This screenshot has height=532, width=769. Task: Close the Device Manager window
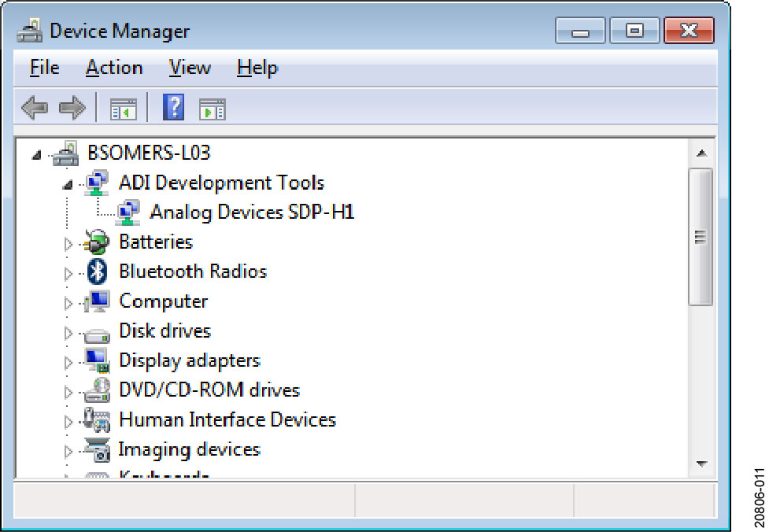pyautogui.click(x=689, y=31)
